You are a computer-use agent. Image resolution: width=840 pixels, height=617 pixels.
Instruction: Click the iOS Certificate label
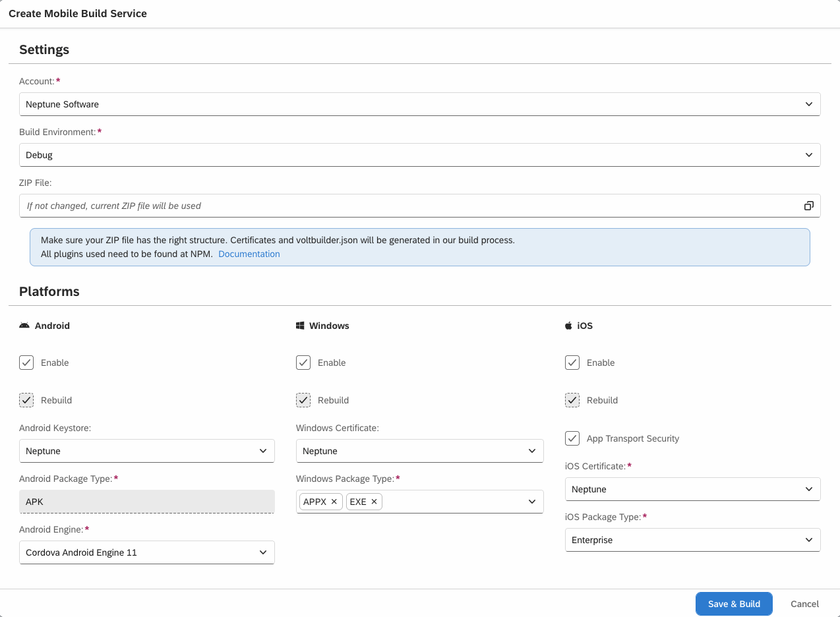(x=595, y=466)
